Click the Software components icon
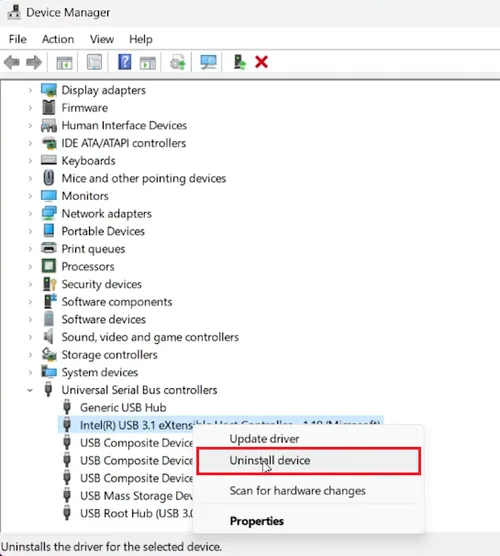 pyautogui.click(x=50, y=301)
